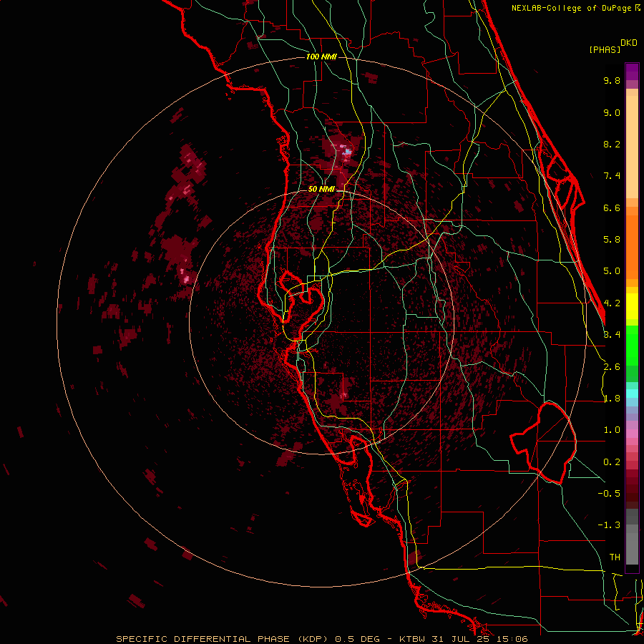Click the -1.3 legend value
This screenshot has width=644, height=644.
pyautogui.click(x=609, y=525)
